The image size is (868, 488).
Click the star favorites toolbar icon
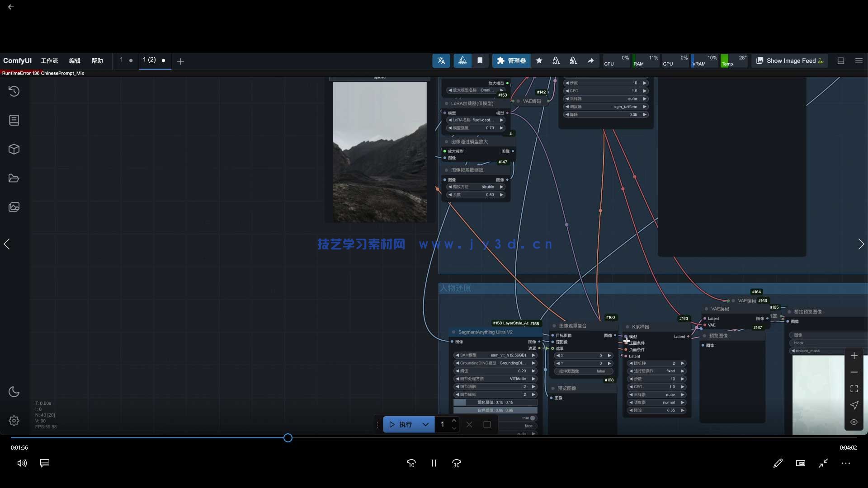click(x=539, y=61)
